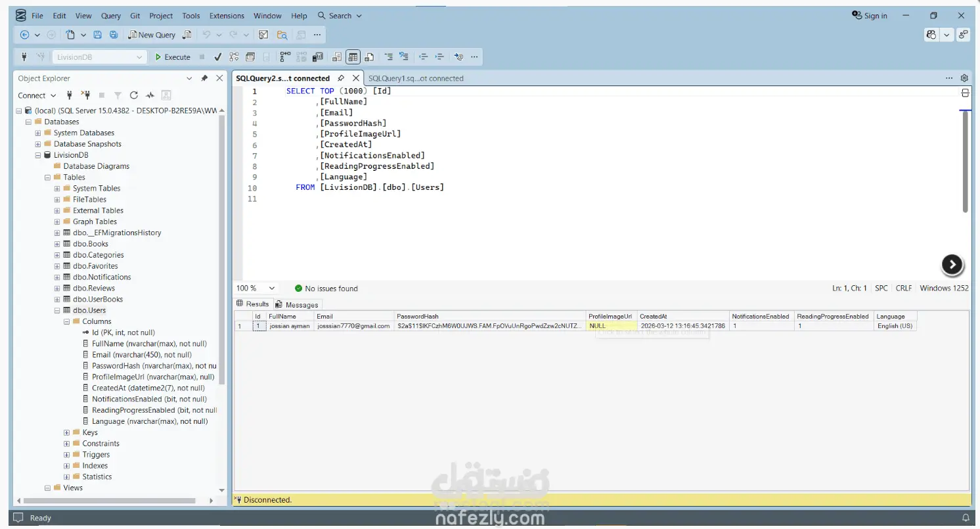The width and height of the screenshot is (980, 529).
Task: Click Object Explorer horizontal scrollbar
Action: click(108, 500)
